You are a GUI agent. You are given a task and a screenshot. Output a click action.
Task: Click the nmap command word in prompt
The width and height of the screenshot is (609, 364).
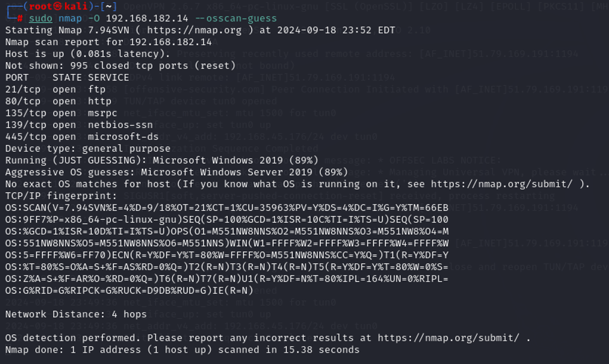(x=70, y=18)
